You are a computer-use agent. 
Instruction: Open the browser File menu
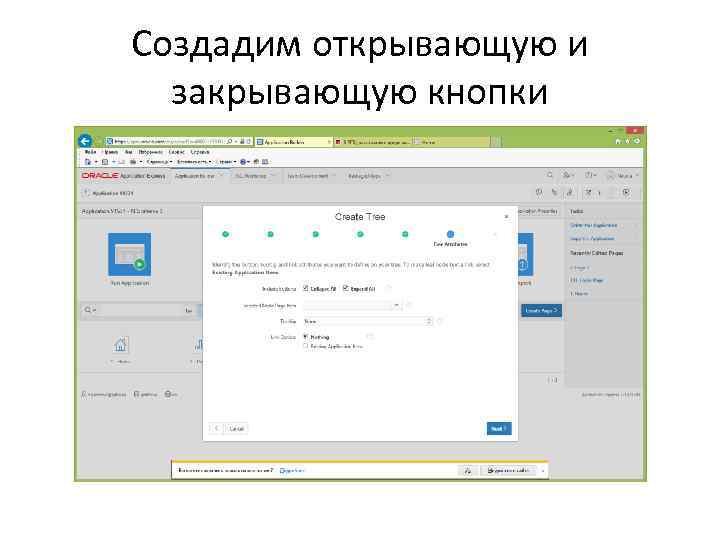click(90, 152)
